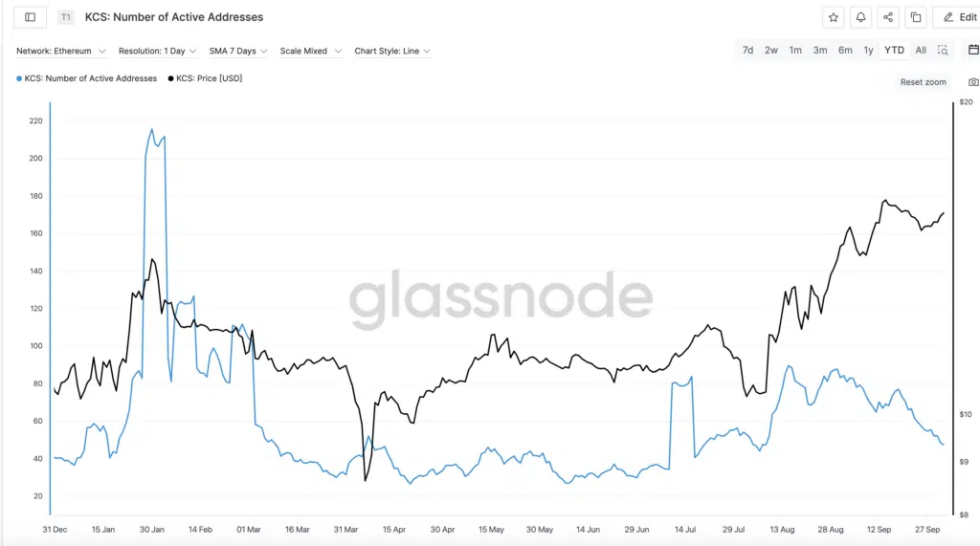The width and height of the screenshot is (980, 546).
Task: Switch to the All time range
Action: click(x=921, y=51)
